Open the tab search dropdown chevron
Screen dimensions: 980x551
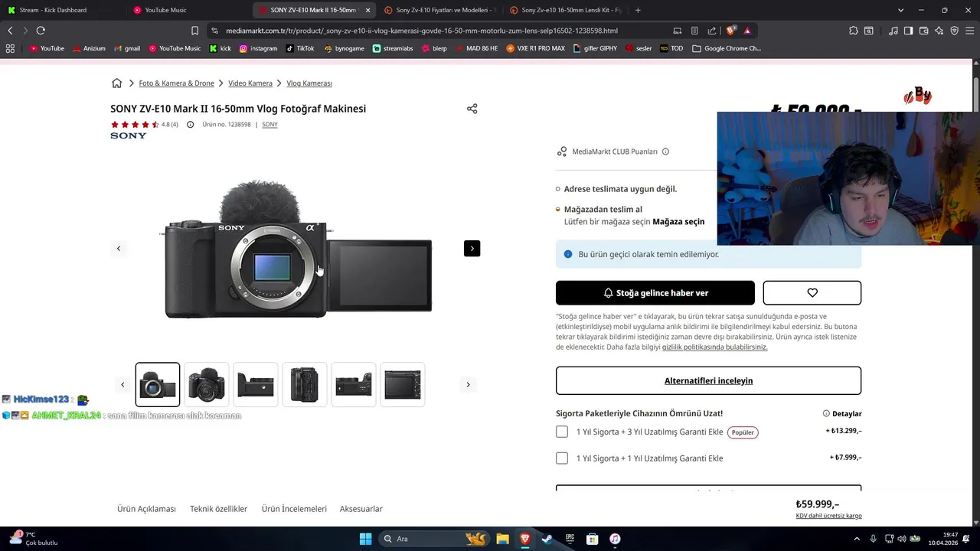900,10
